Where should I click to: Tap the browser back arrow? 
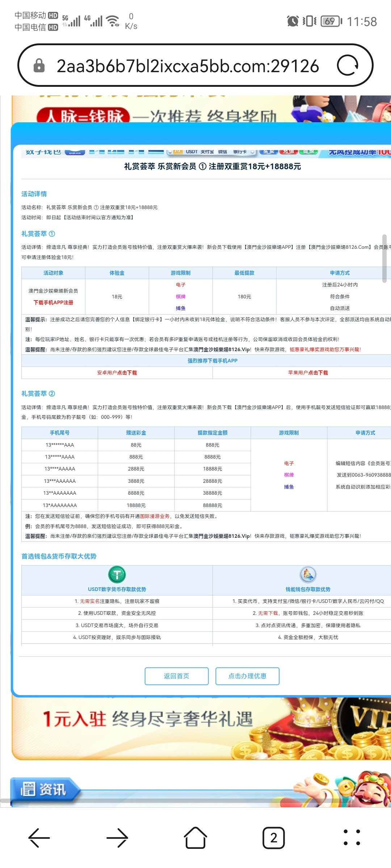click(39, 838)
